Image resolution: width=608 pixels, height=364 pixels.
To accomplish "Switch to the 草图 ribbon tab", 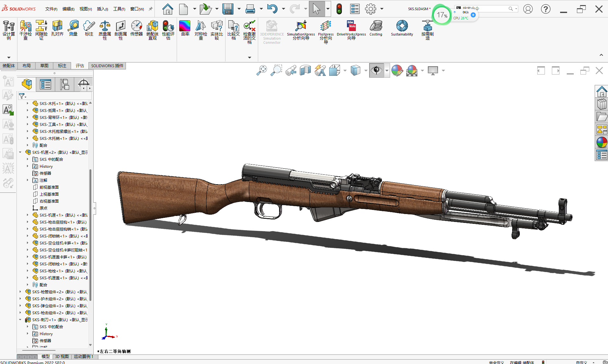I will [x=44, y=66].
